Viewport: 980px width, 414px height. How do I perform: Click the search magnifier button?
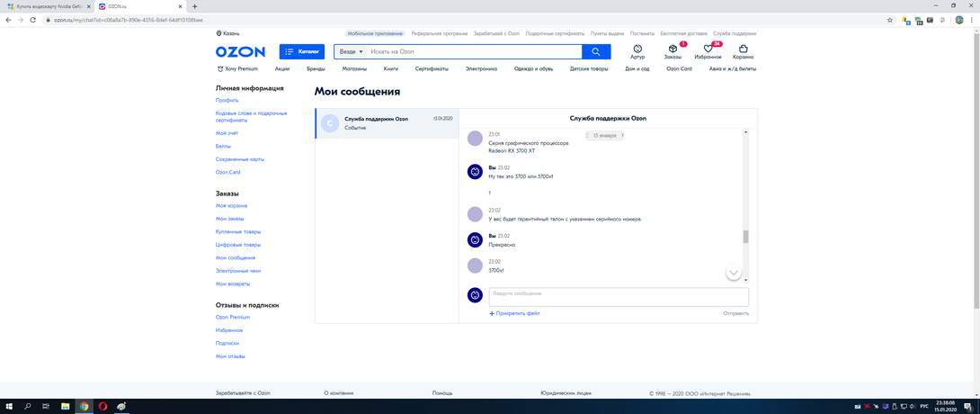[x=596, y=51]
